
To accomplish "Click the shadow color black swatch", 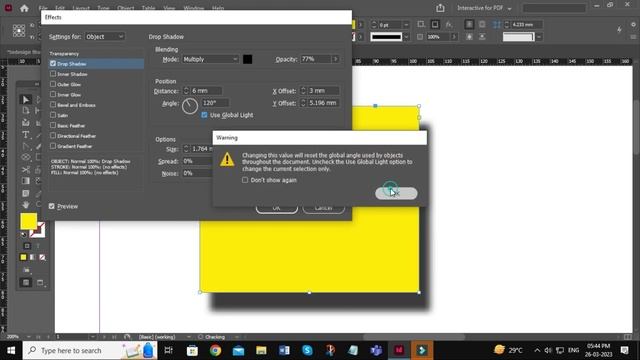I will tap(247, 59).
